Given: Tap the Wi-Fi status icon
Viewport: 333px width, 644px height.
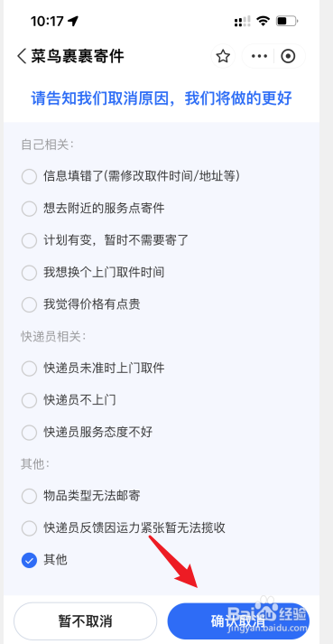Looking at the screenshot, I should pos(263,21).
